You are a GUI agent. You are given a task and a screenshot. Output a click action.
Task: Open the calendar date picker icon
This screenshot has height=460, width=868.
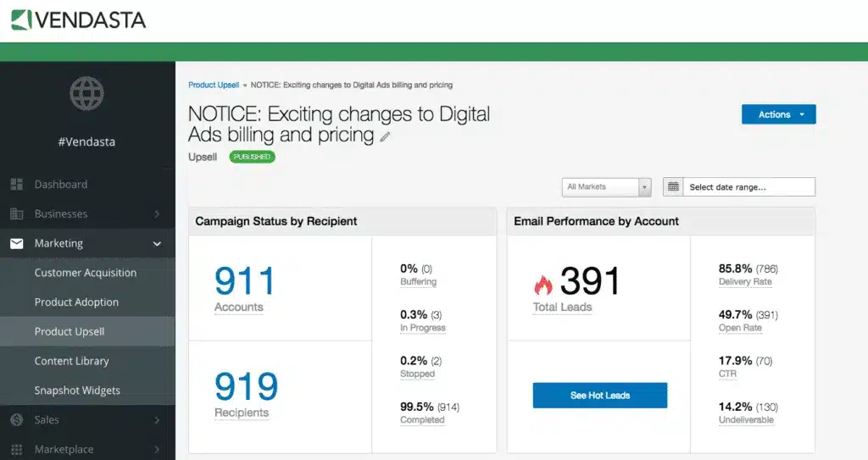tap(672, 187)
